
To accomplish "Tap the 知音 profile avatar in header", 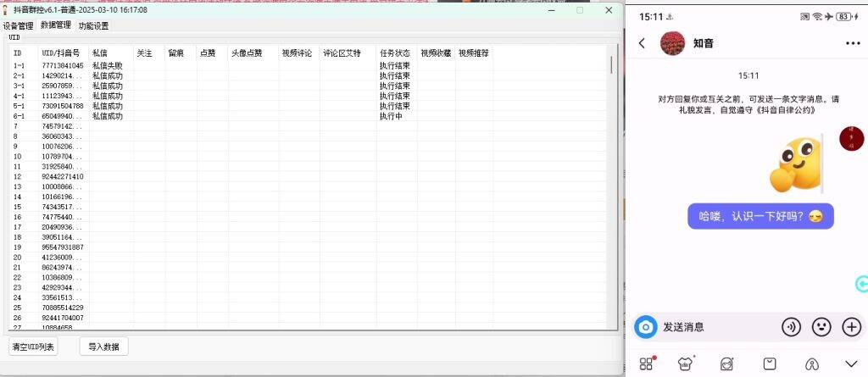I will [672, 43].
